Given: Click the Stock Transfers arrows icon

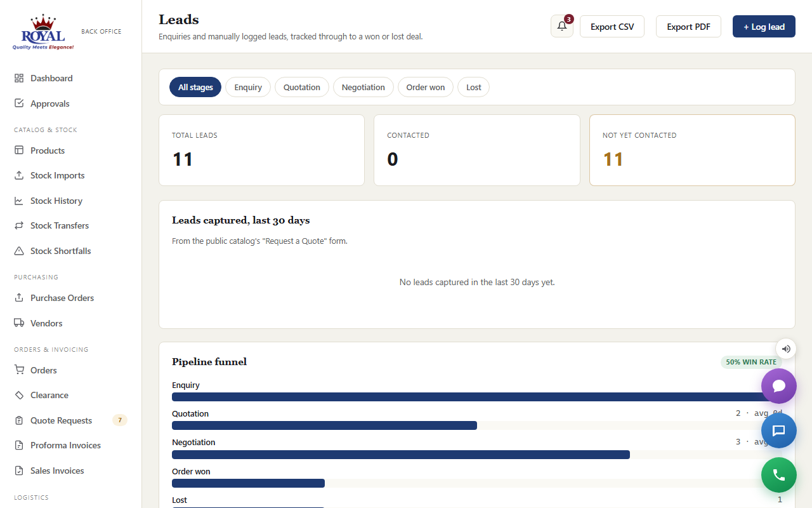Looking at the screenshot, I should pyautogui.click(x=19, y=225).
